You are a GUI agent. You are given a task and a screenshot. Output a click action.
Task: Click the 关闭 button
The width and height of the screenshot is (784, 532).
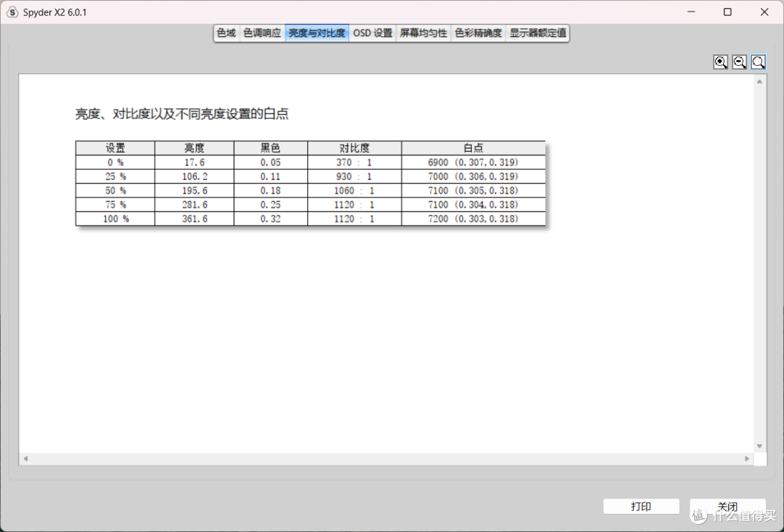(727, 507)
